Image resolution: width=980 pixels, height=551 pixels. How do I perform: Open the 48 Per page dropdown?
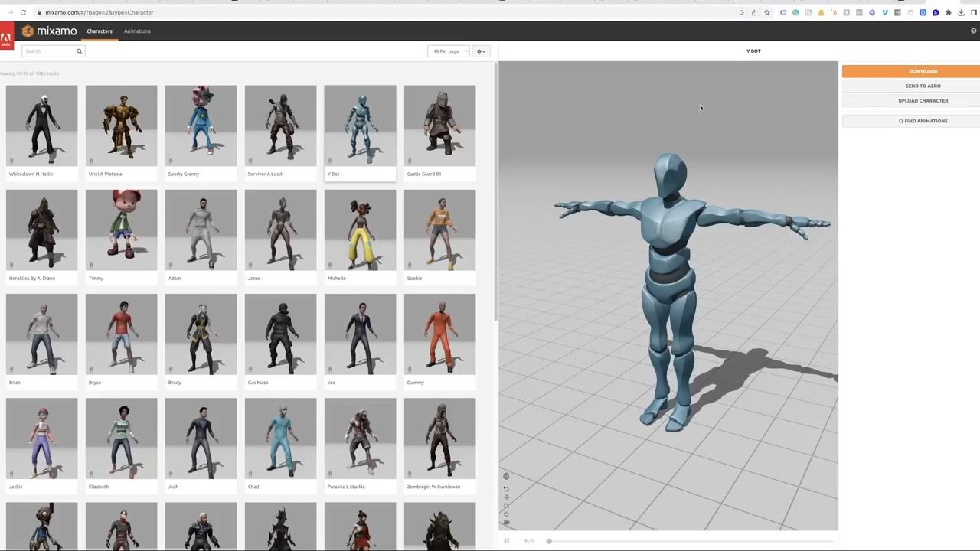coord(446,51)
